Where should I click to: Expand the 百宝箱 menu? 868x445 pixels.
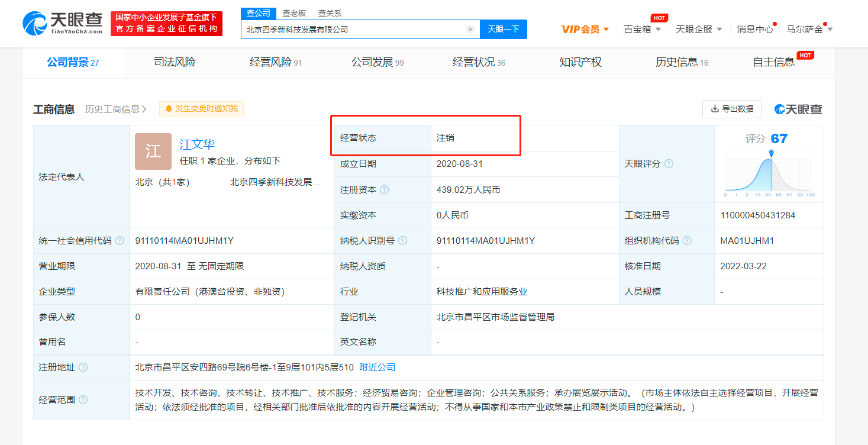[x=643, y=29]
